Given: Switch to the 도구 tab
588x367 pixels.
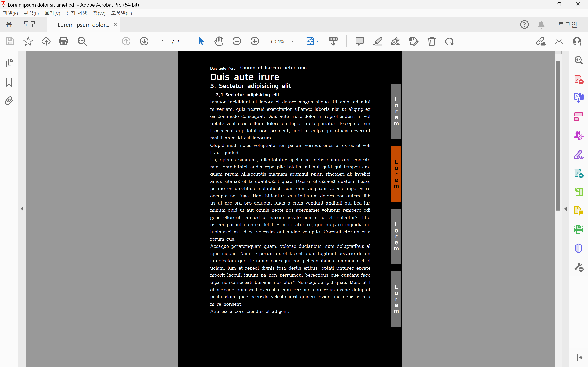Looking at the screenshot, I should coord(29,24).
